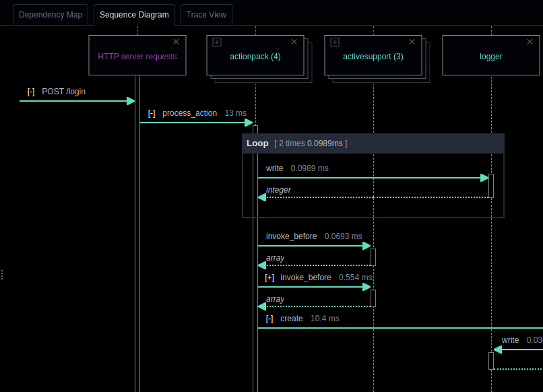Expand the actionpack (4) package plus icon
543x392 pixels.
coord(217,42)
